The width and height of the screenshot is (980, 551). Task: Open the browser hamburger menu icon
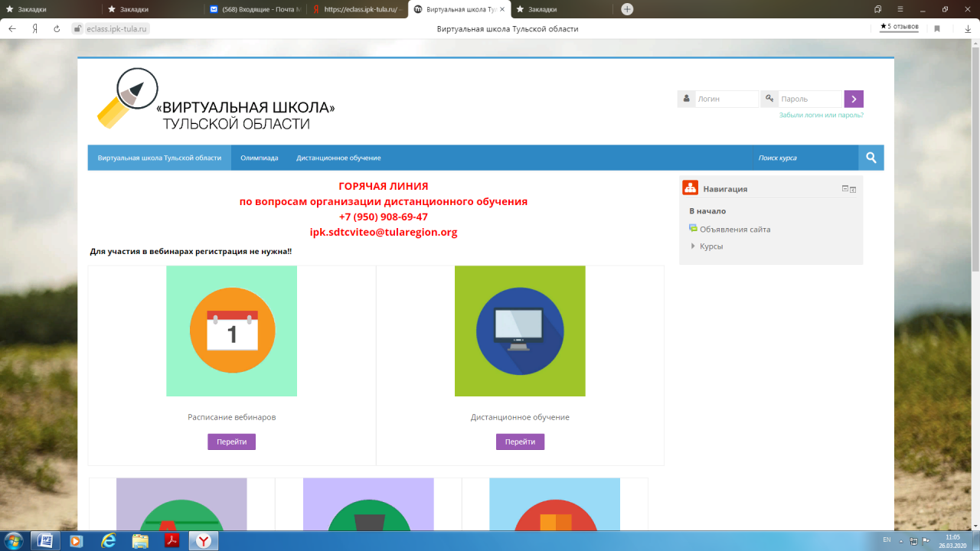click(899, 9)
